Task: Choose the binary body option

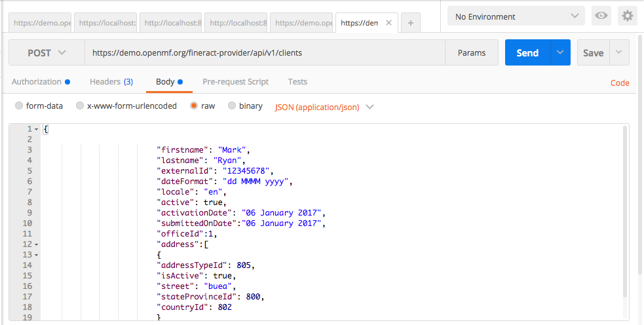Action: [x=232, y=106]
